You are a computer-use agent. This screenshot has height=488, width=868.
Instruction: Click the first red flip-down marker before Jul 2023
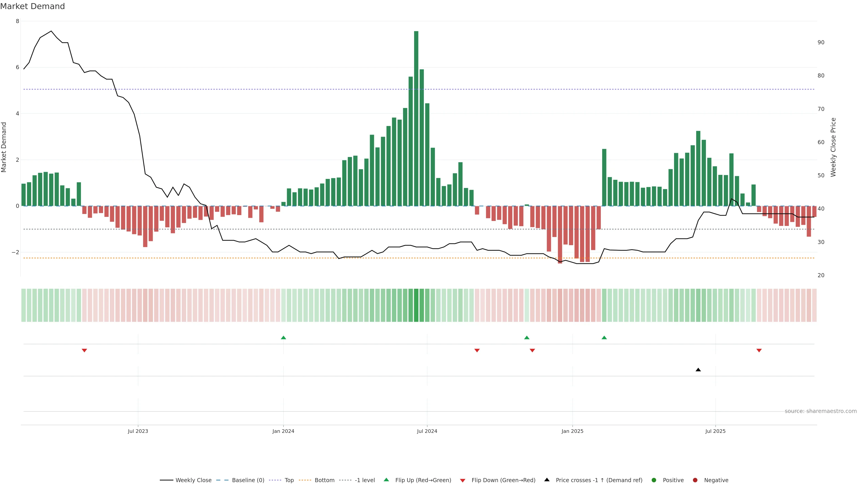[x=85, y=351]
